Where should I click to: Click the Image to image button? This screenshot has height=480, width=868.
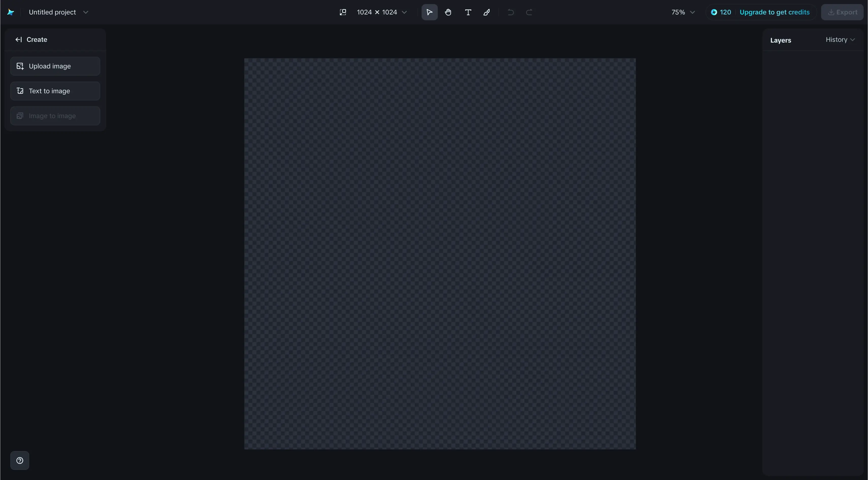click(x=55, y=116)
